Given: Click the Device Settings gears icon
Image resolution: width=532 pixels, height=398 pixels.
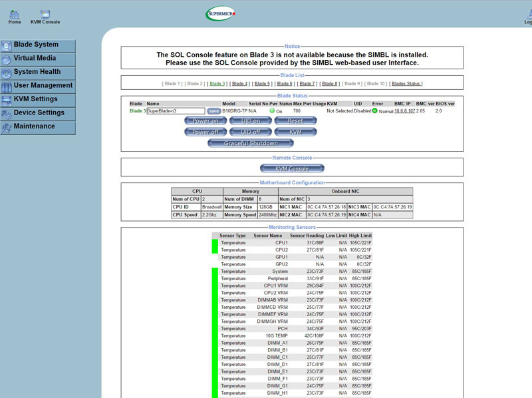Looking at the screenshot, I should point(7,113).
